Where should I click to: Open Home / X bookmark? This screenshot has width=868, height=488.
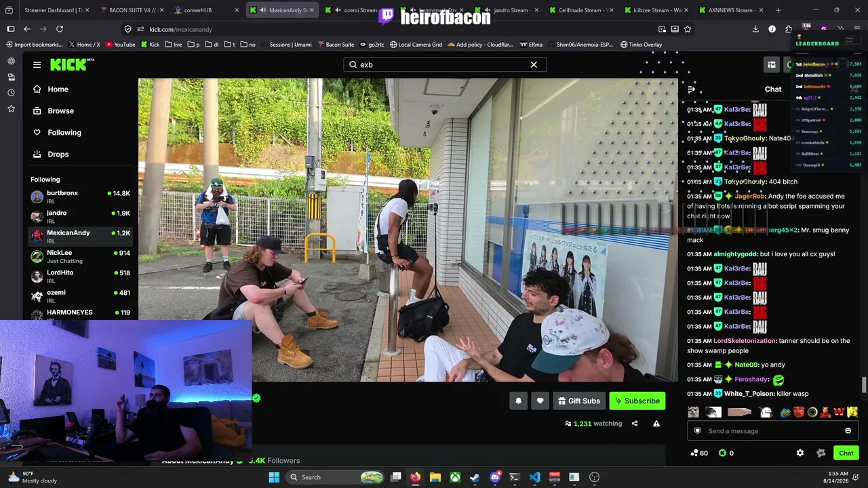coord(84,45)
